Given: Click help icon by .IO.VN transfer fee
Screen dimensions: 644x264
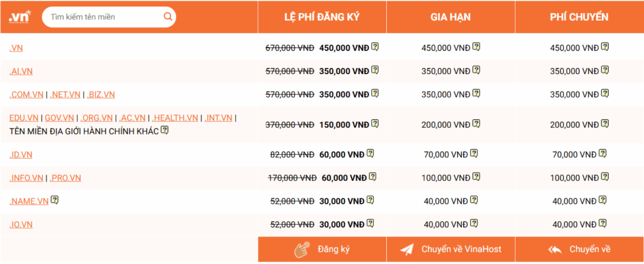Looking at the screenshot, I should (x=603, y=224).
